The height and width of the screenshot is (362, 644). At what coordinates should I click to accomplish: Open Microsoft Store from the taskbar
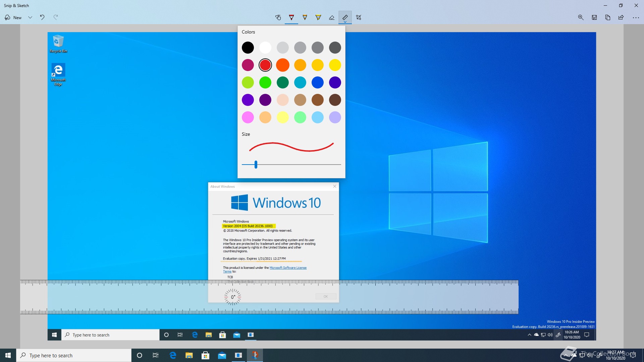pos(206,355)
